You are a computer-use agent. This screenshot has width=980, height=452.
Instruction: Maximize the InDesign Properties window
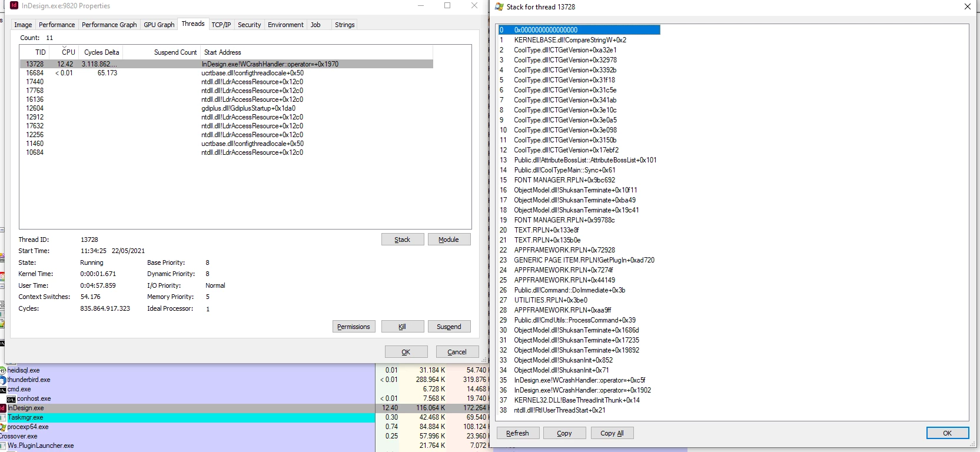tap(447, 5)
